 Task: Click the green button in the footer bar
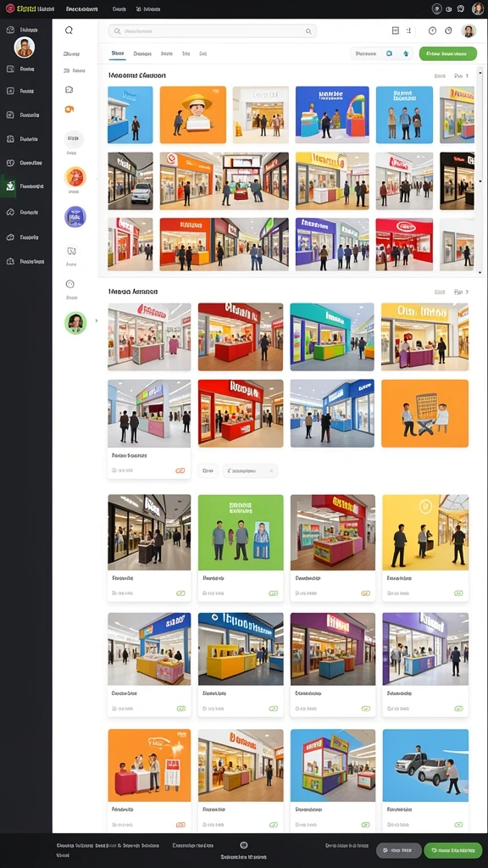pos(453,850)
